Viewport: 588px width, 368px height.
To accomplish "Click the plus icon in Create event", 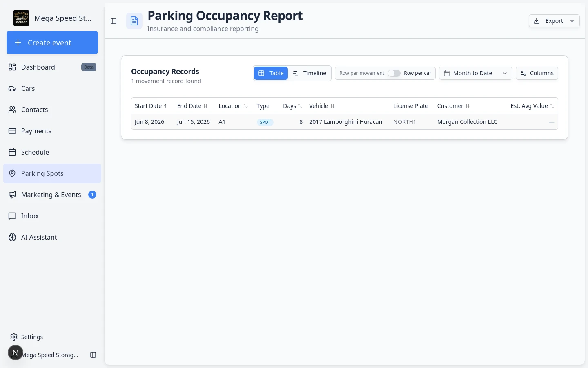I will coord(18,43).
